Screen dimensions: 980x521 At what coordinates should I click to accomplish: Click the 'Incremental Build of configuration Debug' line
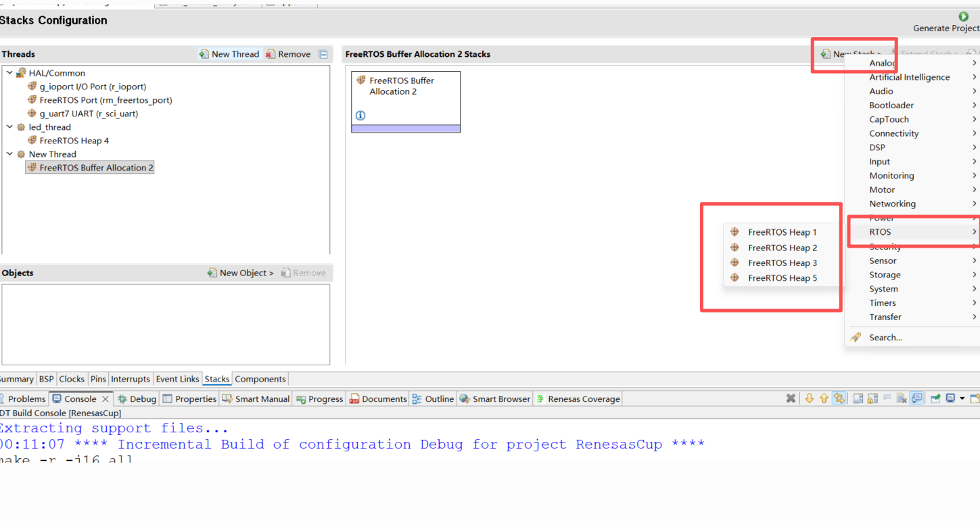(352, 445)
